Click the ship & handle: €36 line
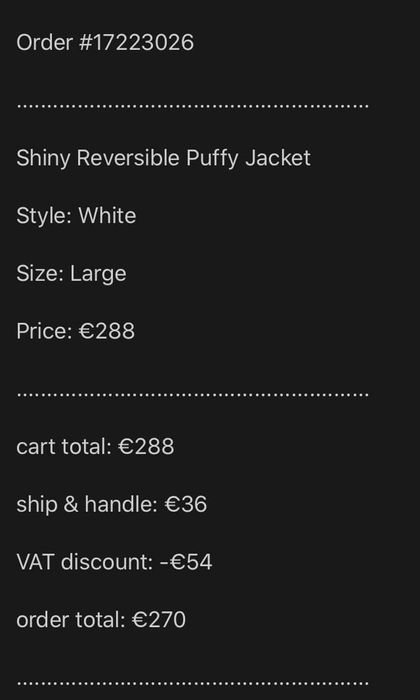The height and width of the screenshot is (700, 420). (112, 504)
